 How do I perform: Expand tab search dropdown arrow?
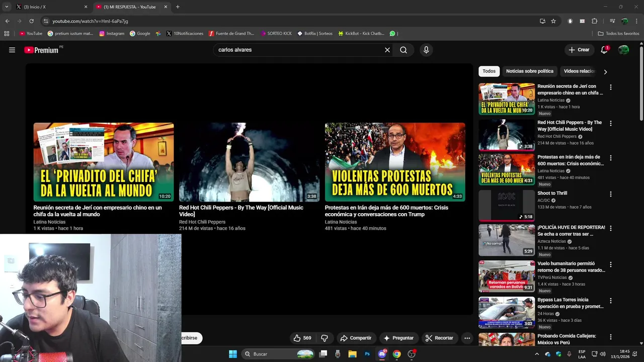(x=7, y=7)
